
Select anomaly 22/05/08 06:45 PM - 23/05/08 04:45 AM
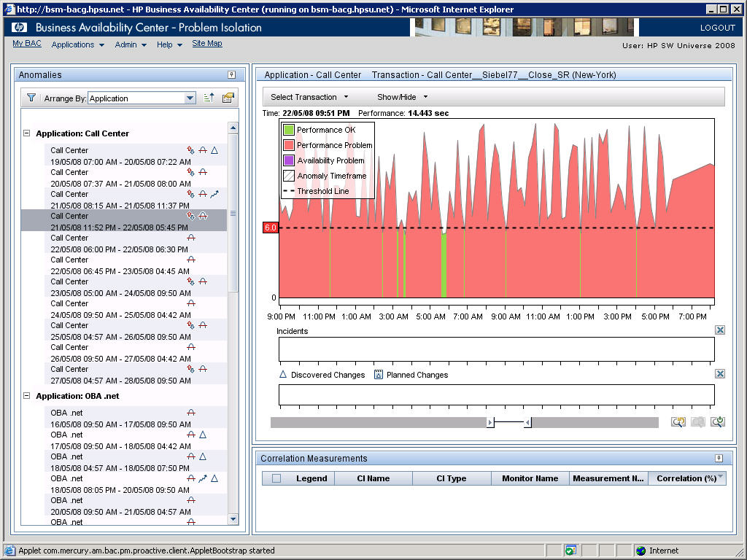click(x=136, y=265)
